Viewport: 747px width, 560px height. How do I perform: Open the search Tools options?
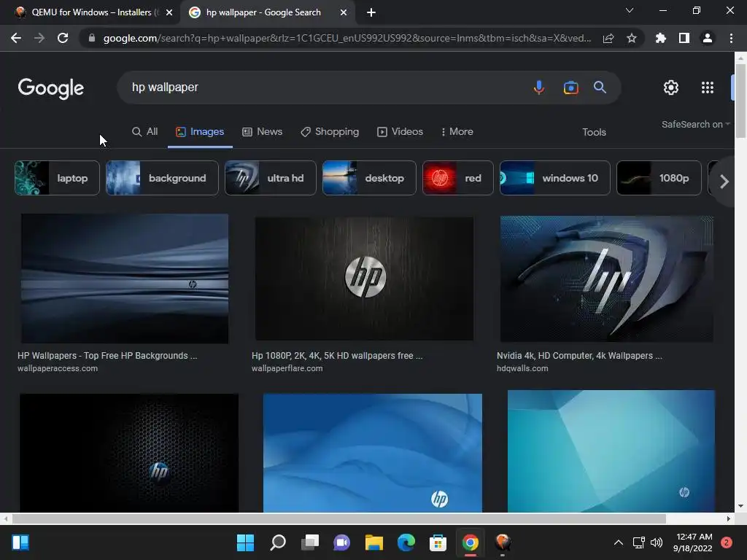[594, 133]
